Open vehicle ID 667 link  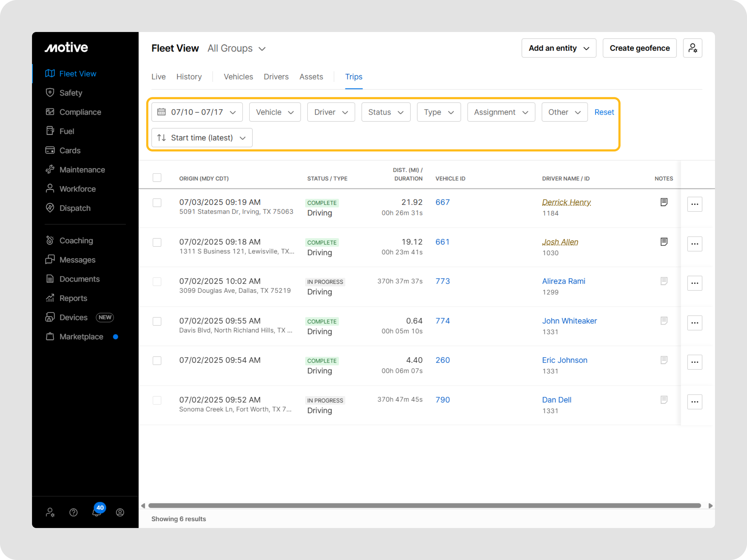pyautogui.click(x=442, y=202)
